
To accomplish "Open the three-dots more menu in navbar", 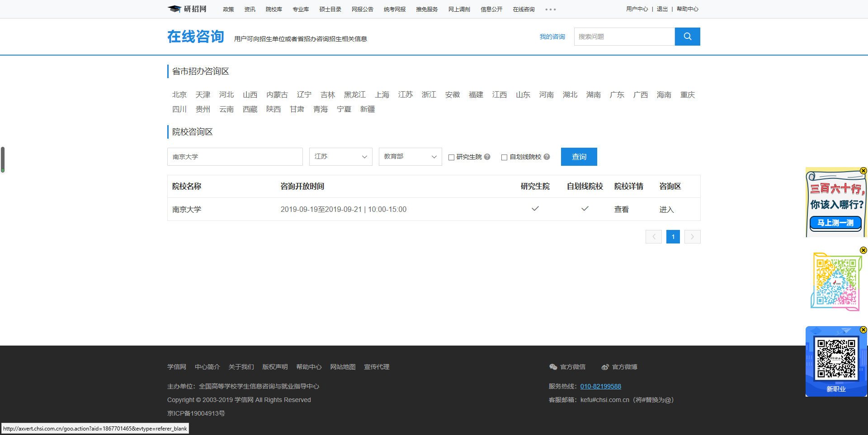I will coord(550,9).
